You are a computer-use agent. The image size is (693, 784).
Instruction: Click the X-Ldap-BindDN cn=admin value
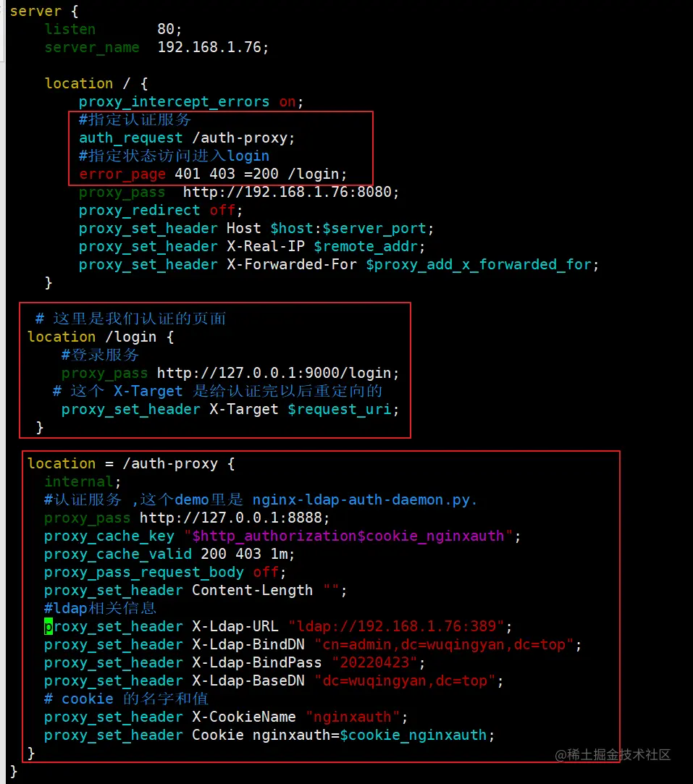444,644
